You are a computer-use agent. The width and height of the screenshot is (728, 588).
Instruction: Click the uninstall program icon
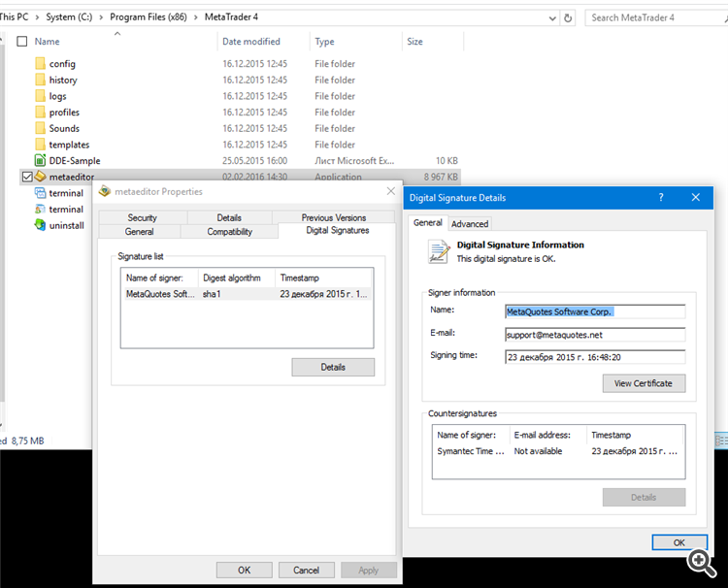41,225
